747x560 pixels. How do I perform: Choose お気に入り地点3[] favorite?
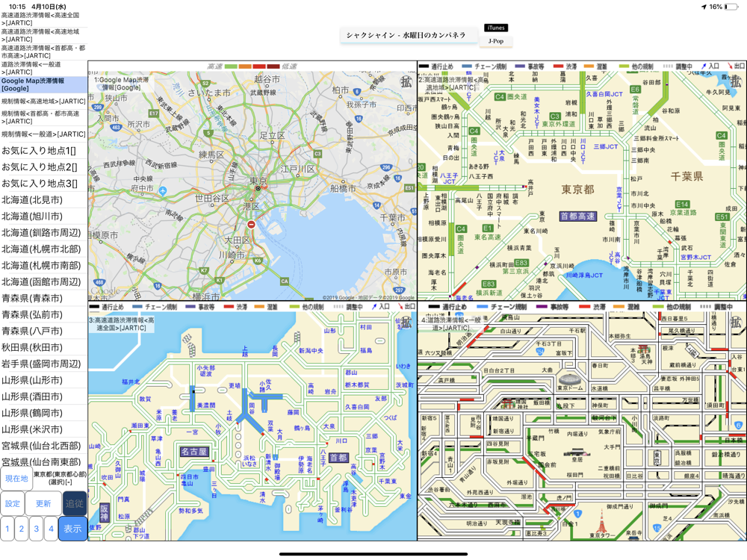click(43, 184)
